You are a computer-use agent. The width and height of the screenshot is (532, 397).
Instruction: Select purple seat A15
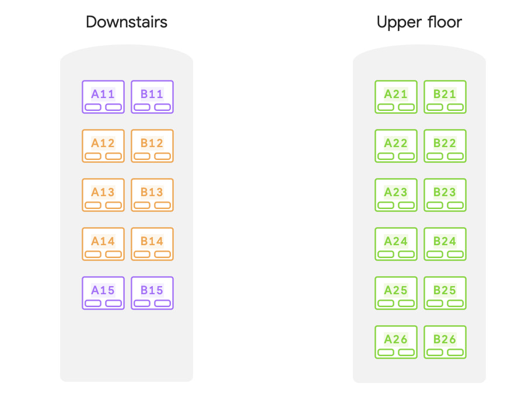tap(103, 293)
